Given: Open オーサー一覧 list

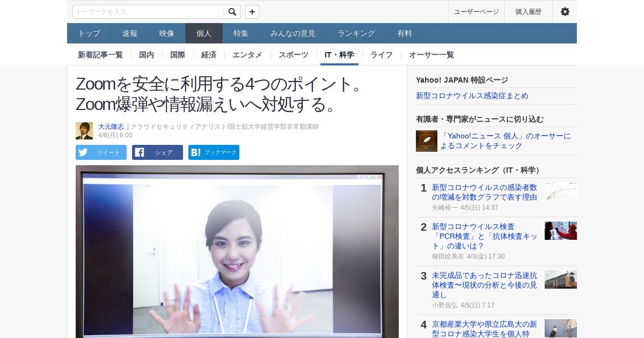Looking at the screenshot, I should (431, 55).
